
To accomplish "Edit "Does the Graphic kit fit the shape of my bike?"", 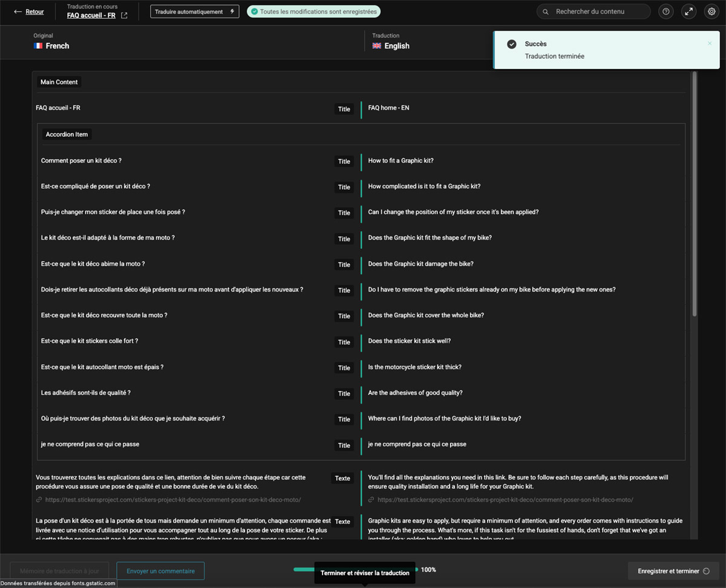I will [x=430, y=238].
